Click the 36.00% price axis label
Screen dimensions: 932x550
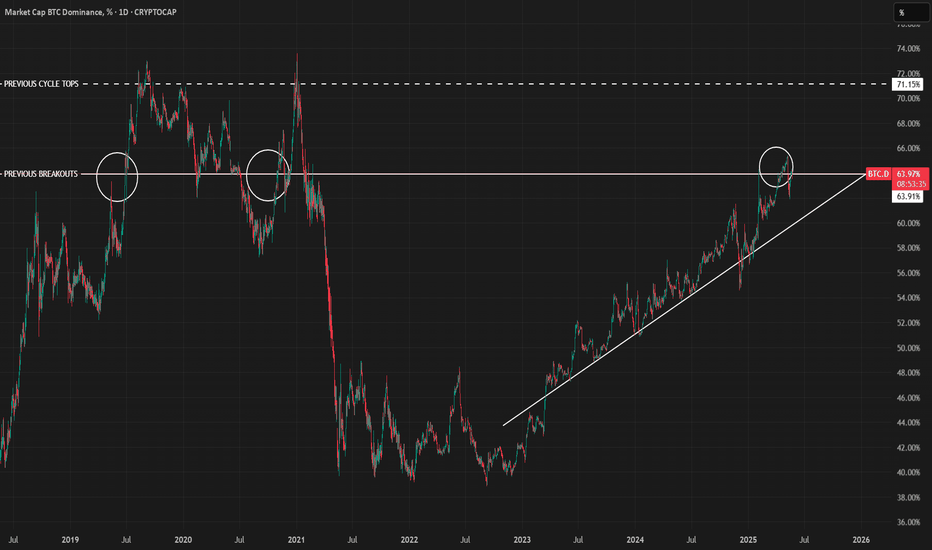[x=908, y=522]
